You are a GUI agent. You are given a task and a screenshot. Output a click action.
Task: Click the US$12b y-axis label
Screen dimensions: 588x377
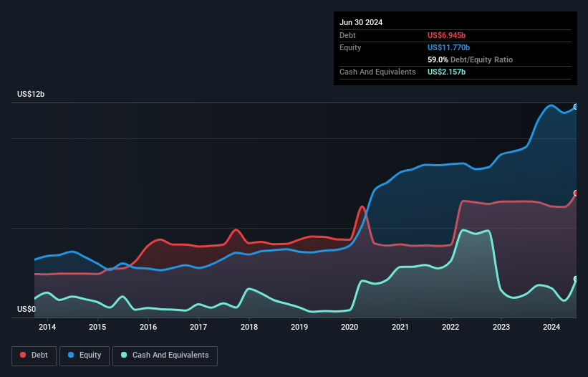[x=31, y=94]
